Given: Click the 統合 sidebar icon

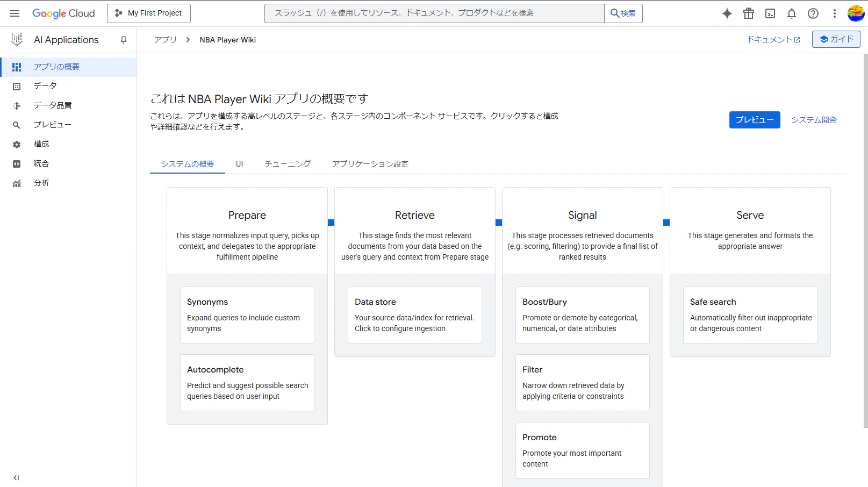Looking at the screenshot, I should click(17, 164).
